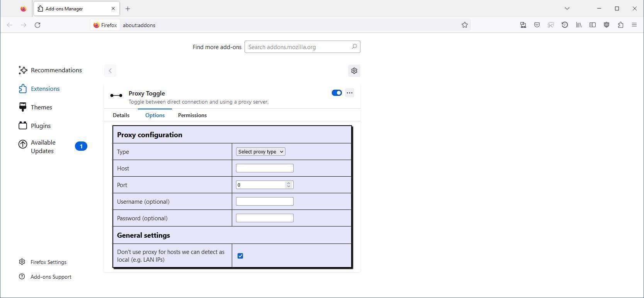This screenshot has width=644, height=298.
Task: Click the Password input field
Action: coord(265,218)
